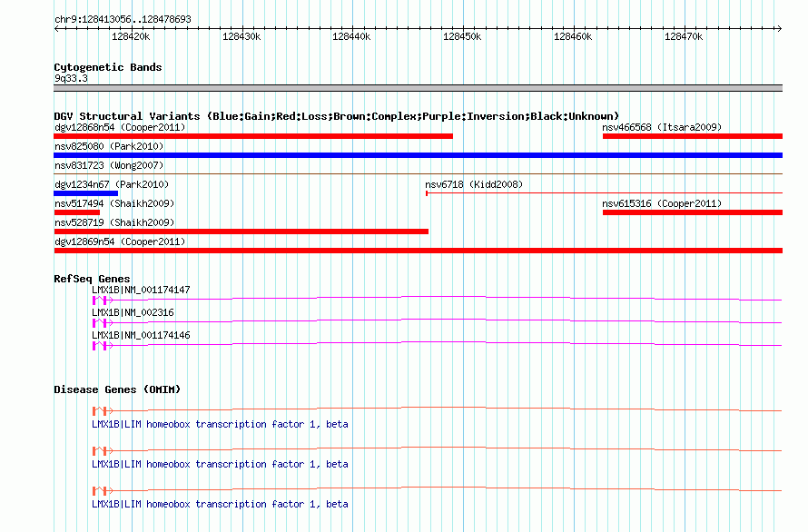Click the DGV Structural Variants track title

click(337, 116)
